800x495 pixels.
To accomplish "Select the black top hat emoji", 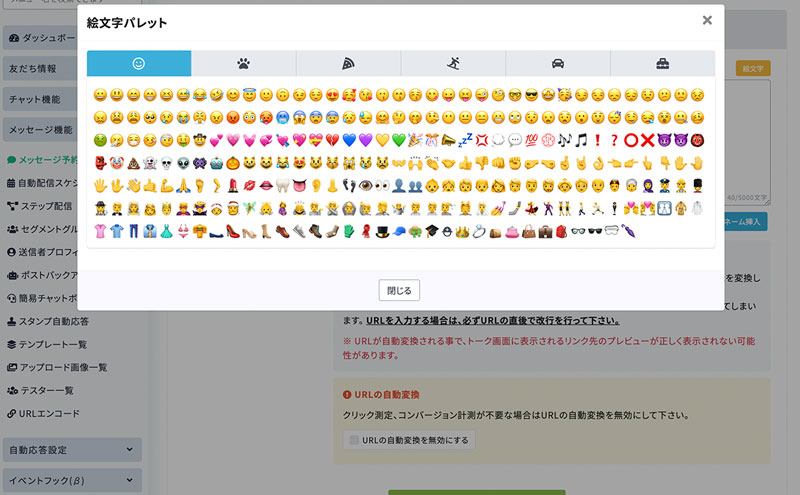I will click(x=382, y=232).
